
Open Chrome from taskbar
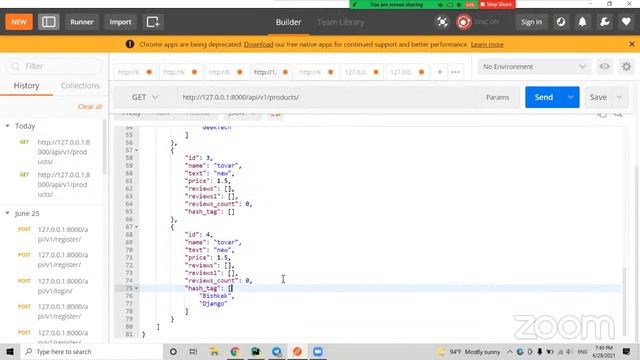tap(235, 351)
